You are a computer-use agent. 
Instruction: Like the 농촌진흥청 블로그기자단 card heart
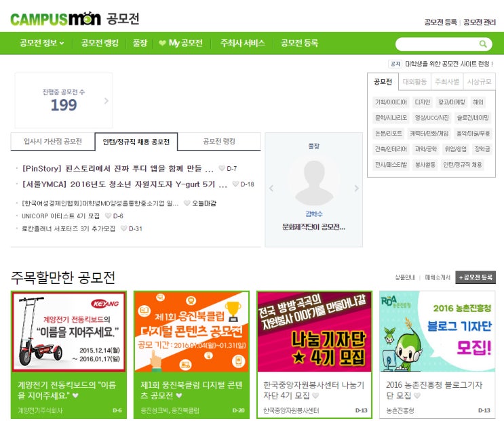pos(417,395)
